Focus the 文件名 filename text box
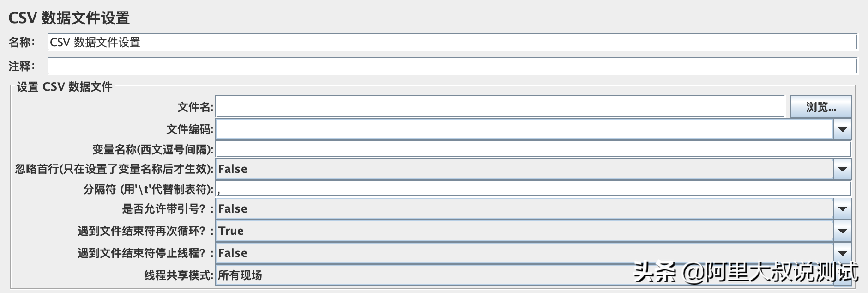Viewport: 868px width, 293px height. point(500,107)
